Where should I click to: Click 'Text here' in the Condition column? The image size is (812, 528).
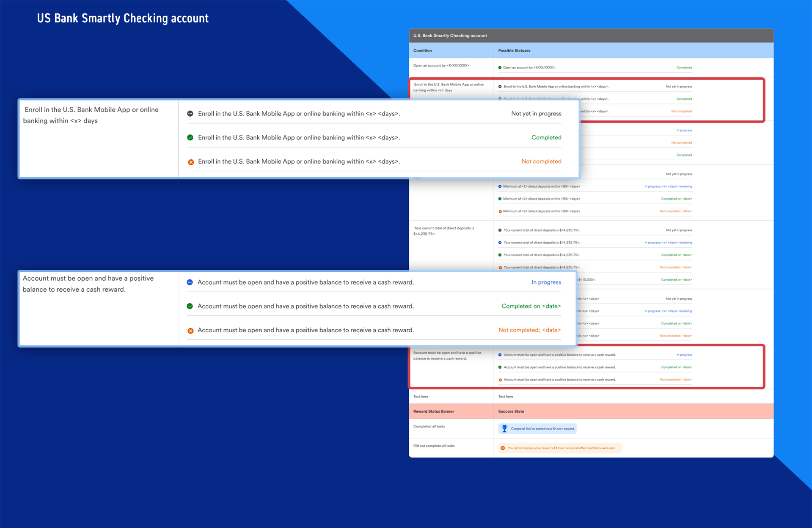(x=421, y=397)
